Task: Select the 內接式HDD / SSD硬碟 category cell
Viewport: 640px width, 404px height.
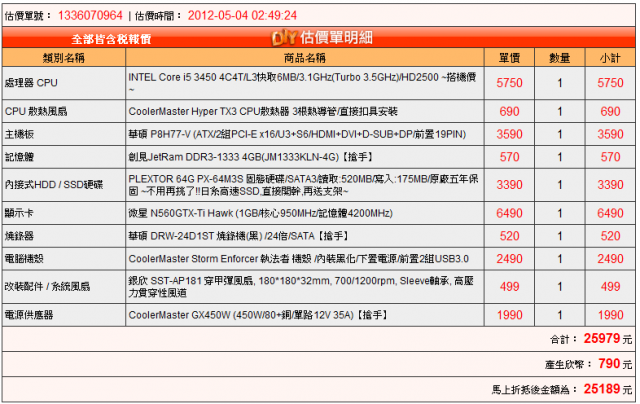Action: pyautogui.click(x=64, y=185)
